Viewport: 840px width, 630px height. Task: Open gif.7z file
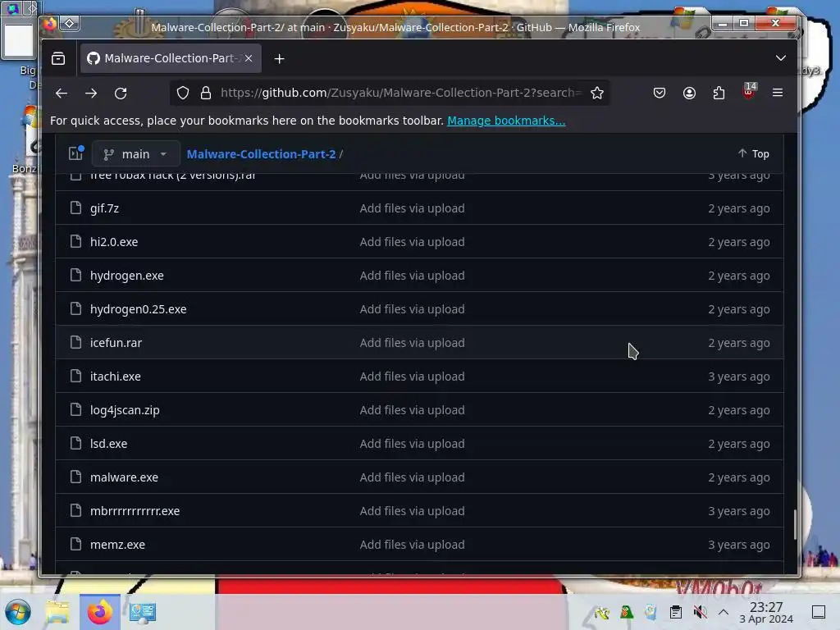[x=104, y=208]
